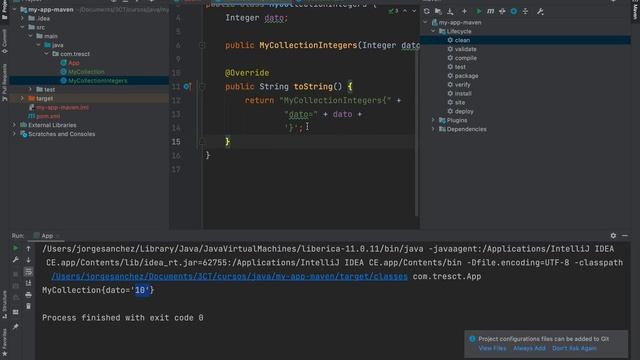This screenshot has height=360, width=640.
Task: Toggle Soft-Wrap in Run console
Action: tap(28, 271)
